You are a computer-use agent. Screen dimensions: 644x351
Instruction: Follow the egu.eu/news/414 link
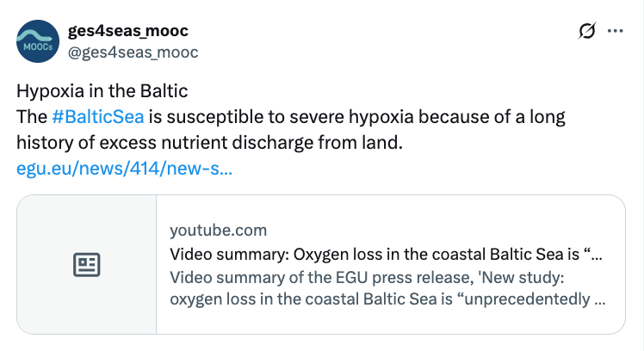coord(124,167)
